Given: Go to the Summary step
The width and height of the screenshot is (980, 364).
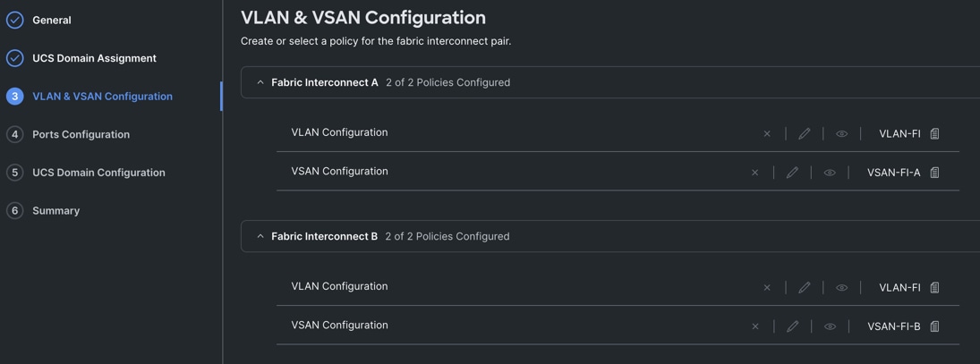Looking at the screenshot, I should point(55,211).
